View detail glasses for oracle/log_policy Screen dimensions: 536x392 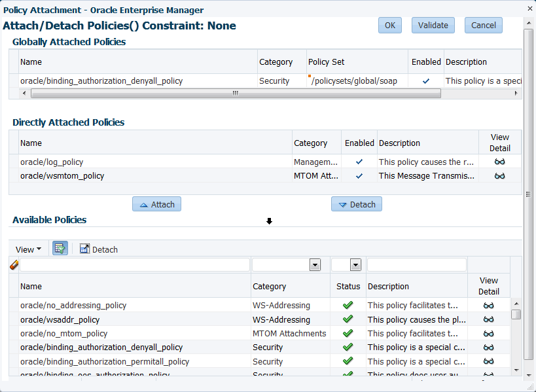pos(500,162)
